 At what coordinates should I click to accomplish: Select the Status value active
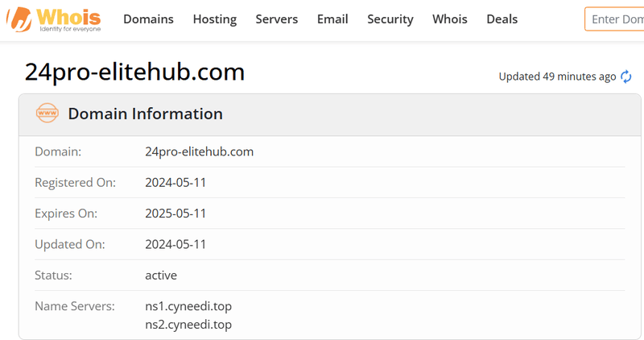pyautogui.click(x=161, y=275)
